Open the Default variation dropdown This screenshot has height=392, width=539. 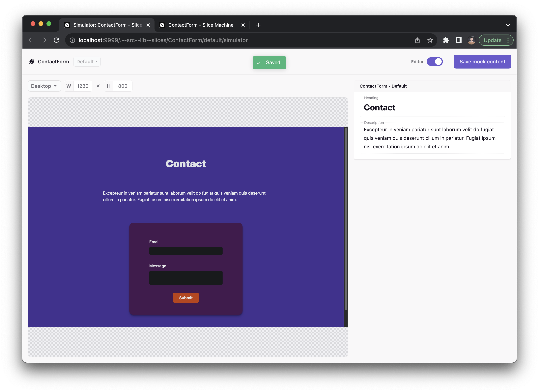click(87, 62)
